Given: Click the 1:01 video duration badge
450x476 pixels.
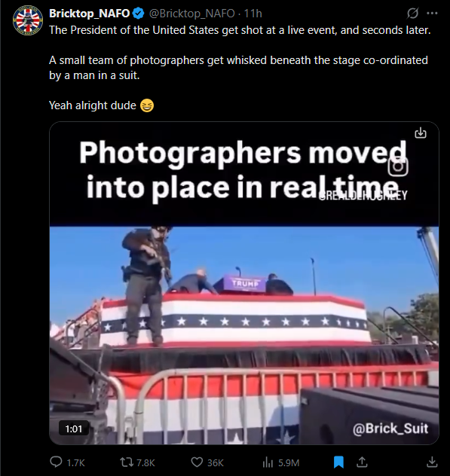Looking at the screenshot, I should click(74, 429).
